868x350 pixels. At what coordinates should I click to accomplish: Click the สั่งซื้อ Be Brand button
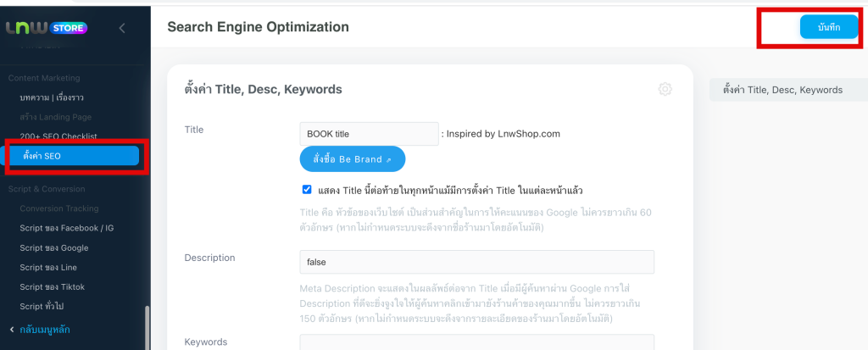[x=352, y=158]
